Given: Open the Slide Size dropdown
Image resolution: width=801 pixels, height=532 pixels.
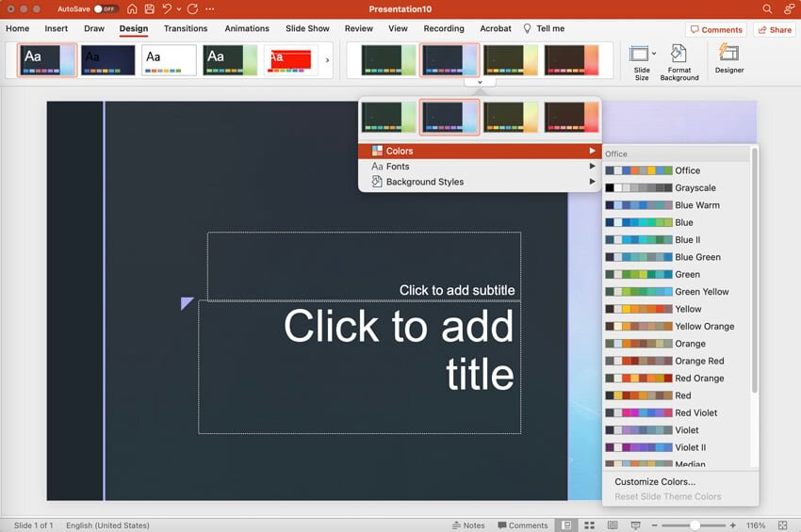Looking at the screenshot, I should click(641, 62).
